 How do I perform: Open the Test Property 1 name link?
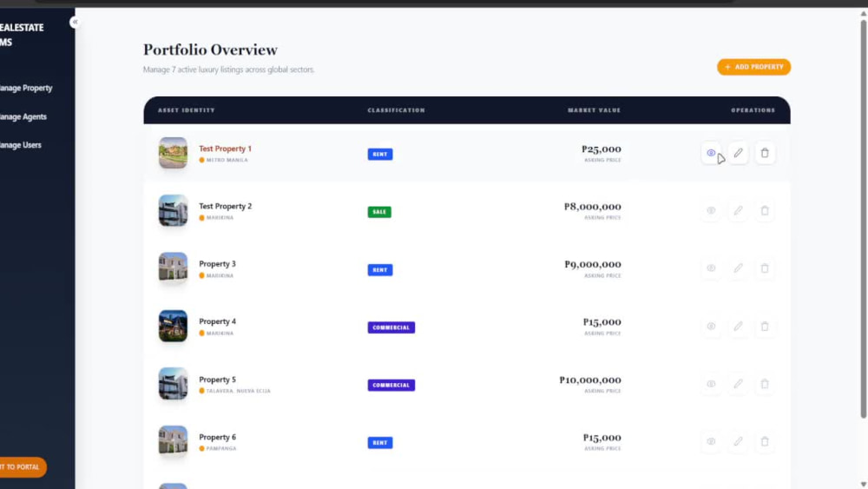(x=225, y=149)
